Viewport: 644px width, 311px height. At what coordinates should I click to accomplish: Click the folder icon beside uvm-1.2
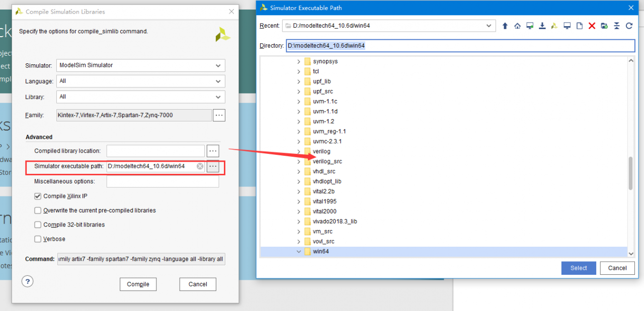pyautogui.click(x=307, y=121)
